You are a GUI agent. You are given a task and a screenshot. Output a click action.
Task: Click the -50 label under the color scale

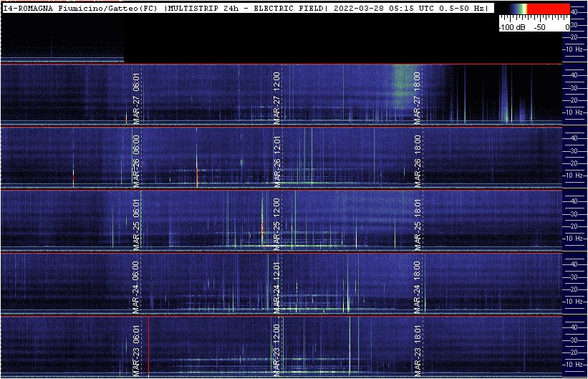click(539, 27)
